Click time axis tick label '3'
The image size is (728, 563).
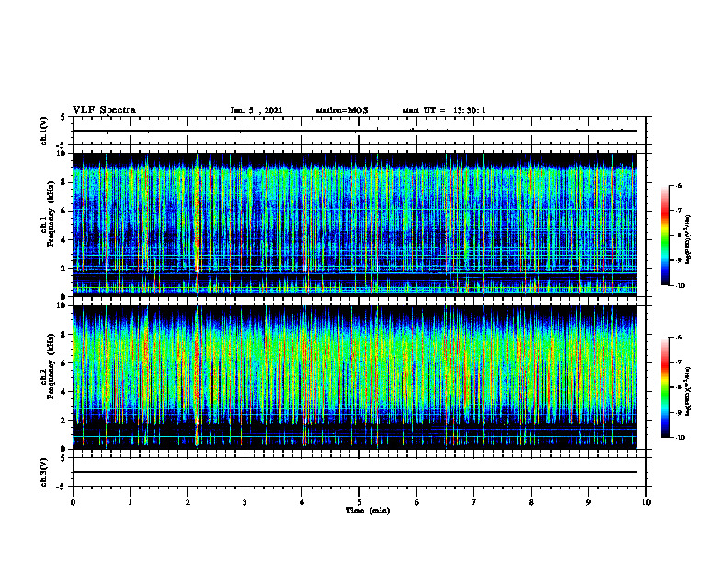pos(245,502)
